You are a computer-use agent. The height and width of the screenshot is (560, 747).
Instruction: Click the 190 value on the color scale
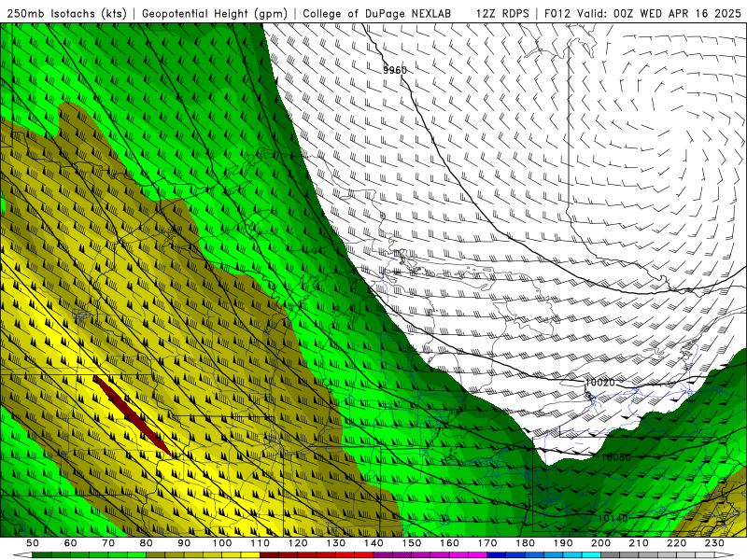tap(563, 543)
